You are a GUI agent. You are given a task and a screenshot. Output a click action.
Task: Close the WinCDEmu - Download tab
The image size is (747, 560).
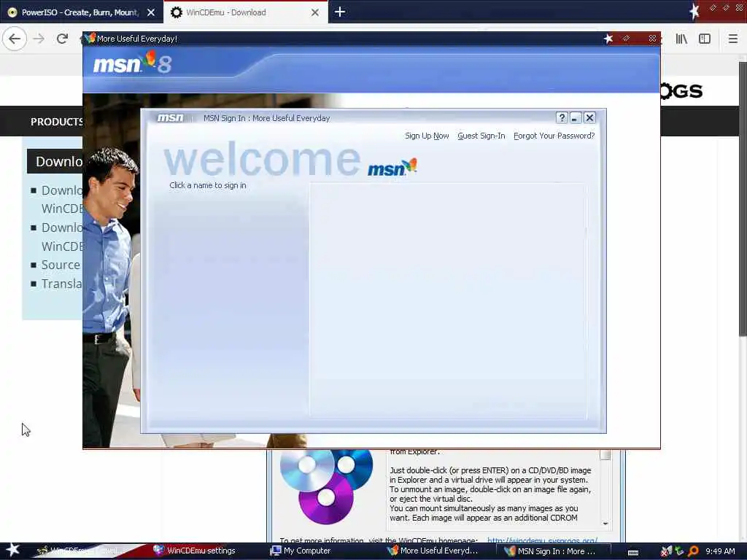click(x=315, y=12)
